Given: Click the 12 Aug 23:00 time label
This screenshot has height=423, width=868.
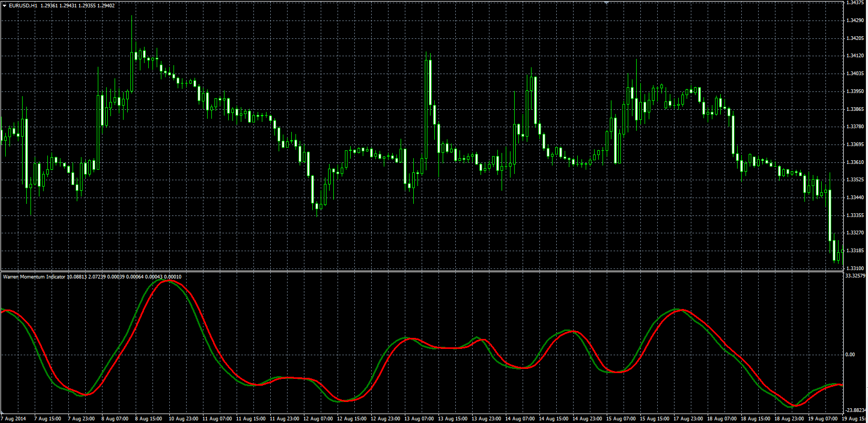Looking at the screenshot, I should coord(385,419).
